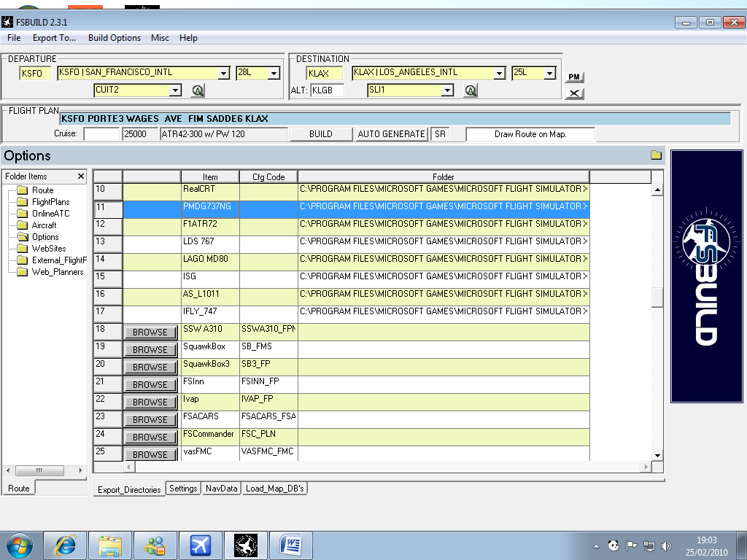Click the departure SID lookup icon
Screen dimensions: 747x560
[198, 90]
